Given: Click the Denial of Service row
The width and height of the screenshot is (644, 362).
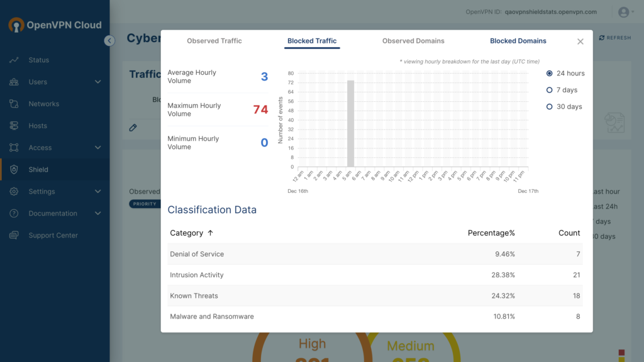Looking at the screenshot, I should click(375, 254).
